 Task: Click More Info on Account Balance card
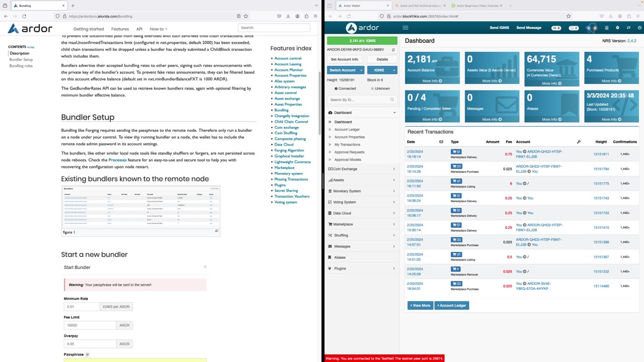(432, 81)
